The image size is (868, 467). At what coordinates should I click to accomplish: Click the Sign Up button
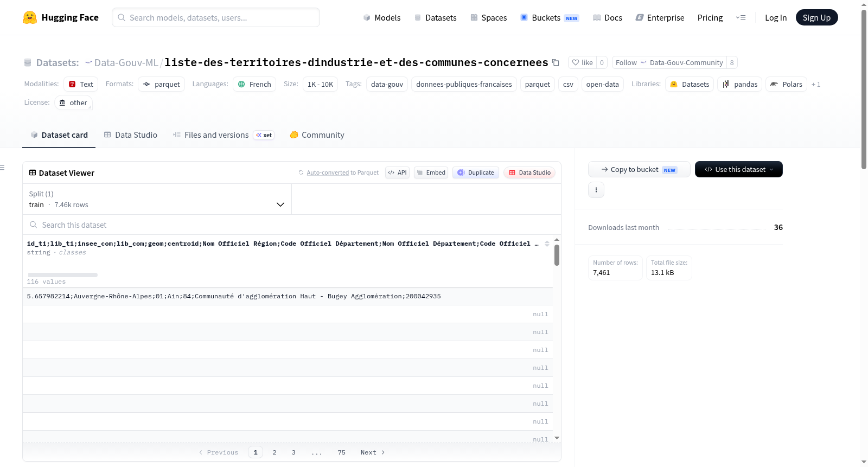click(816, 17)
